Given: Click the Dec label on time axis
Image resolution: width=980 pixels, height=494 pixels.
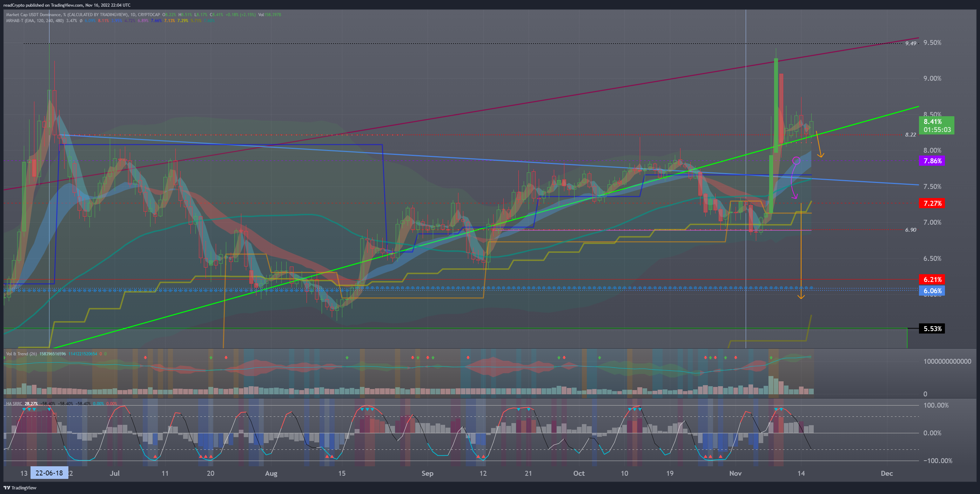Looking at the screenshot, I should tap(886, 473).
